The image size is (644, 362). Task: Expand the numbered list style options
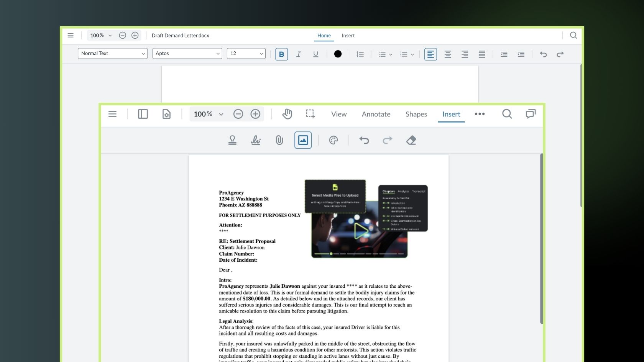point(412,54)
